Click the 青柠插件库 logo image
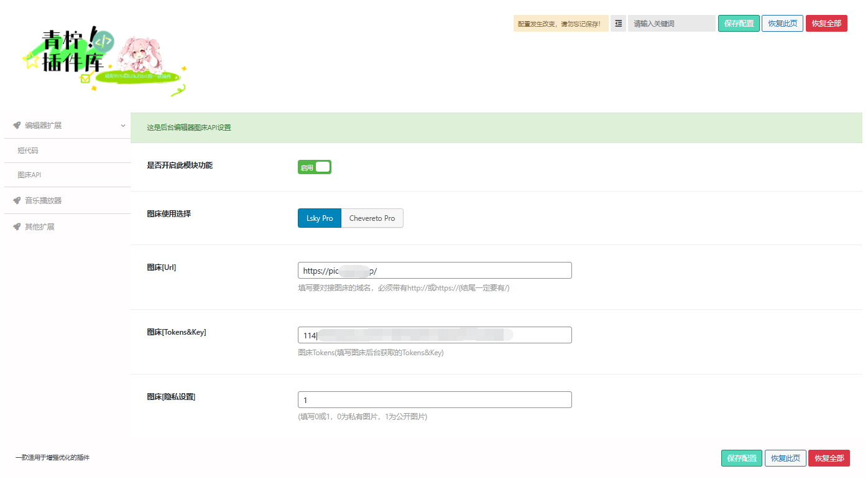868x502 pixels. [104, 60]
